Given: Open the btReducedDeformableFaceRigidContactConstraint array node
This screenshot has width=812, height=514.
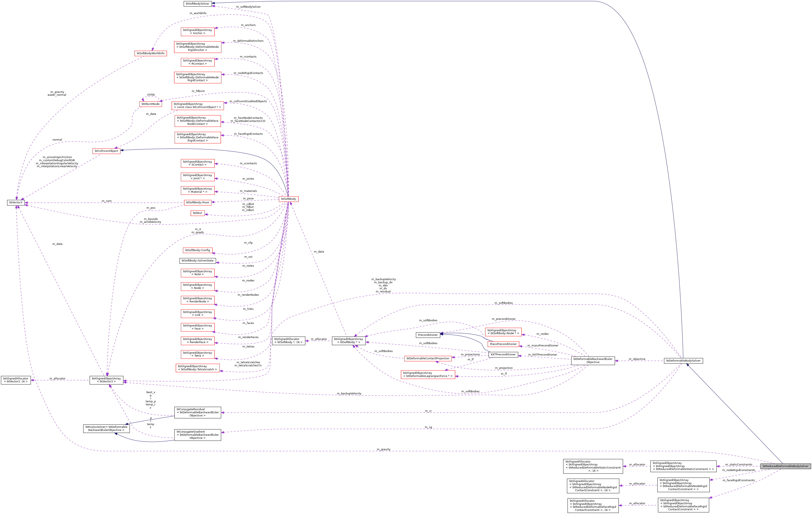Looking at the screenshot, I should [x=683, y=505].
